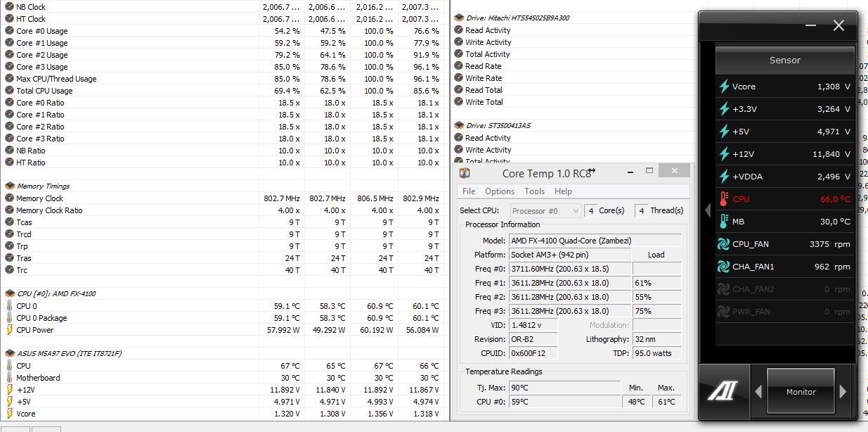
Task: Select the +5V voltage icon in AI Suite
Action: [724, 132]
